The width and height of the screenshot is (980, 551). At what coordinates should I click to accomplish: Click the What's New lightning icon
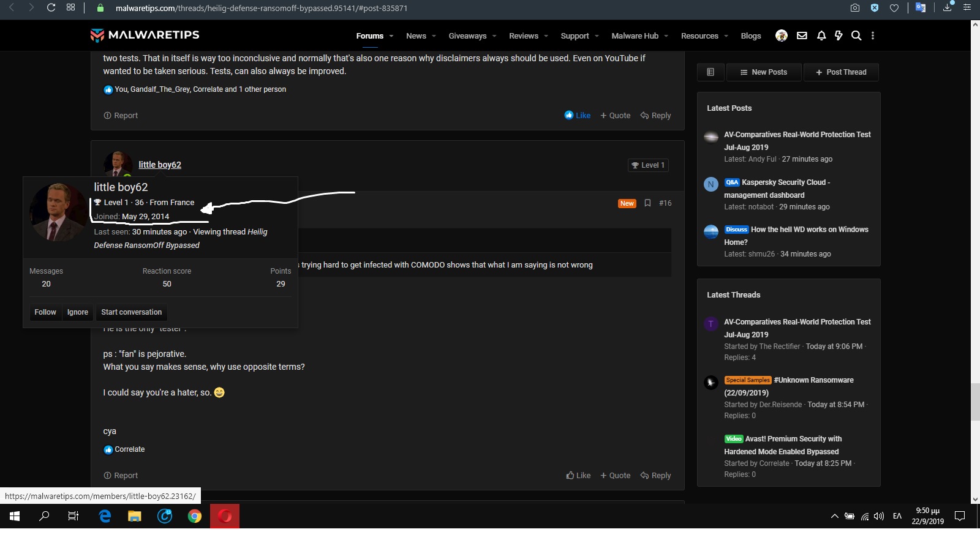click(x=839, y=36)
